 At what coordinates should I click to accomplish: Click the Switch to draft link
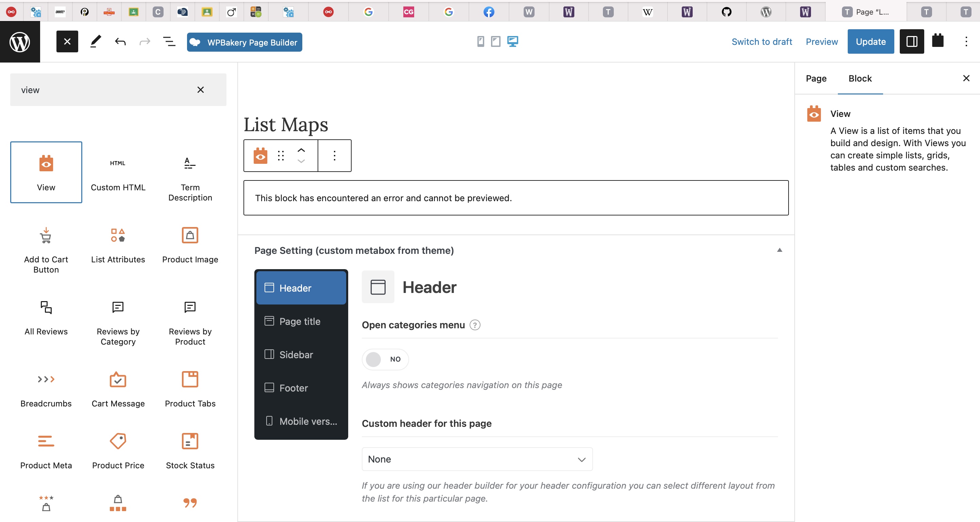761,41
